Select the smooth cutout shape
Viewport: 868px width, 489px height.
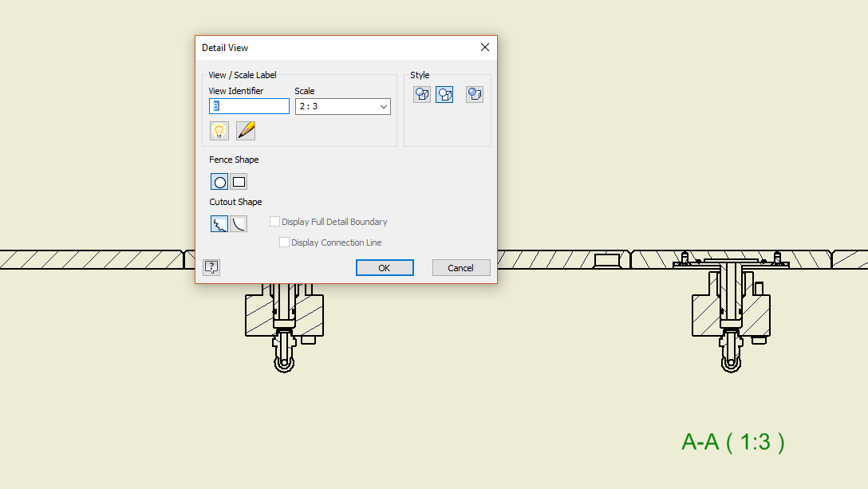point(238,223)
